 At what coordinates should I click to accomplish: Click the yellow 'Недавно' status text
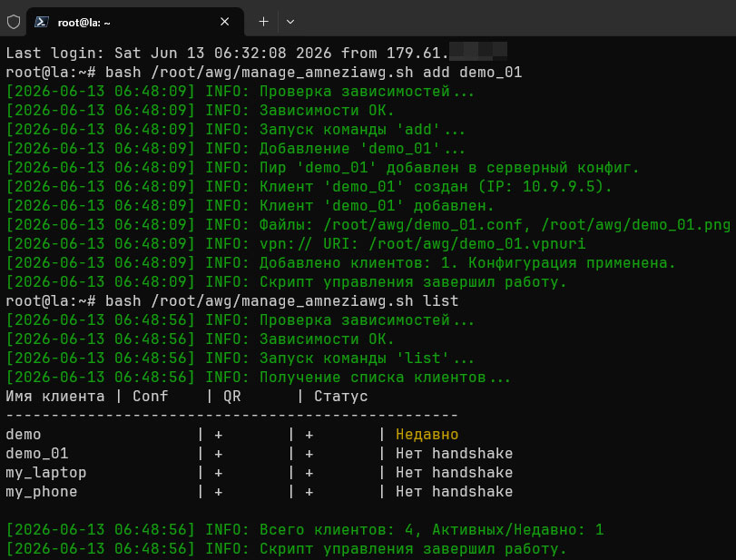tap(427, 434)
